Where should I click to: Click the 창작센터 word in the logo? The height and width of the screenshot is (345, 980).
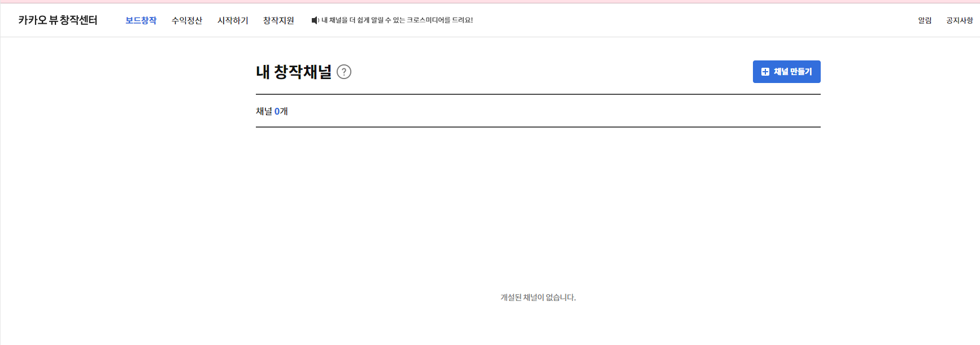click(79, 20)
